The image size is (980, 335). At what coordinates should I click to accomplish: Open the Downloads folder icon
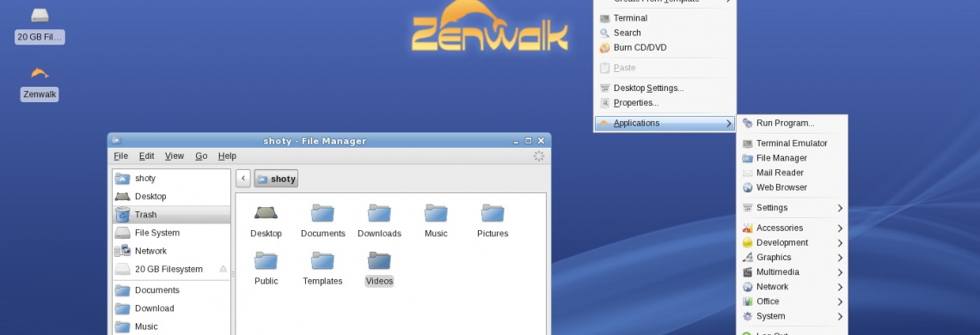pyautogui.click(x=379, y=213)
